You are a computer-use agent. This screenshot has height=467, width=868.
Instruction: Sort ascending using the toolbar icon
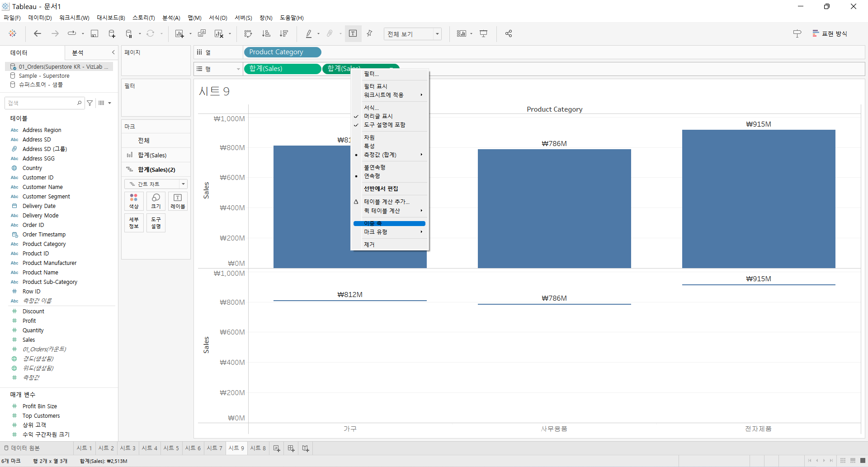tap(266, 33)
